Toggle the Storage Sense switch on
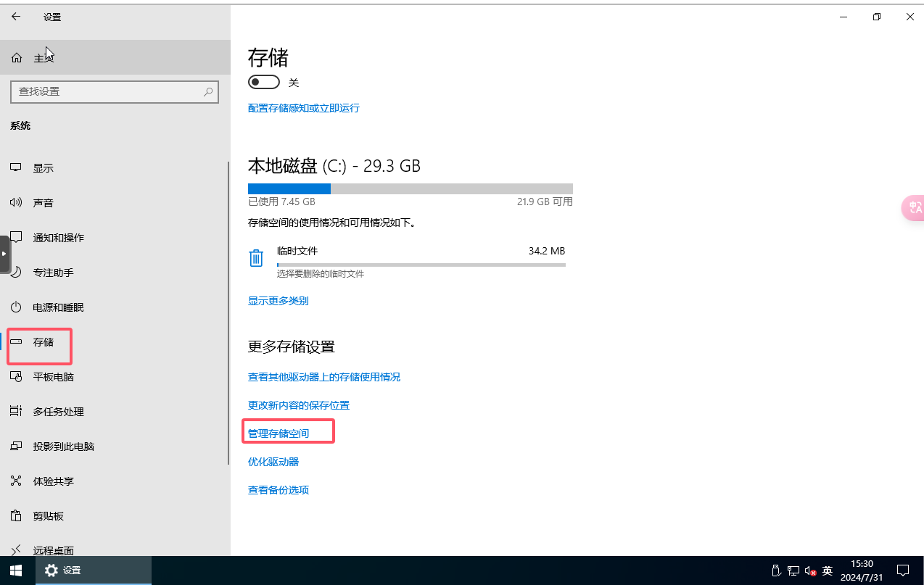 click(x=264, y=83)
